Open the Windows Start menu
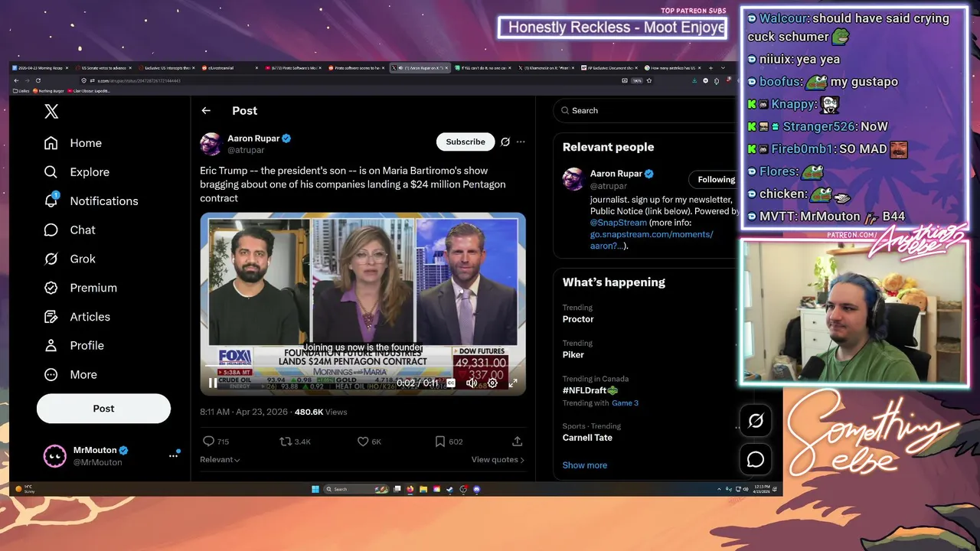980x551 pixels. point(315,489)
